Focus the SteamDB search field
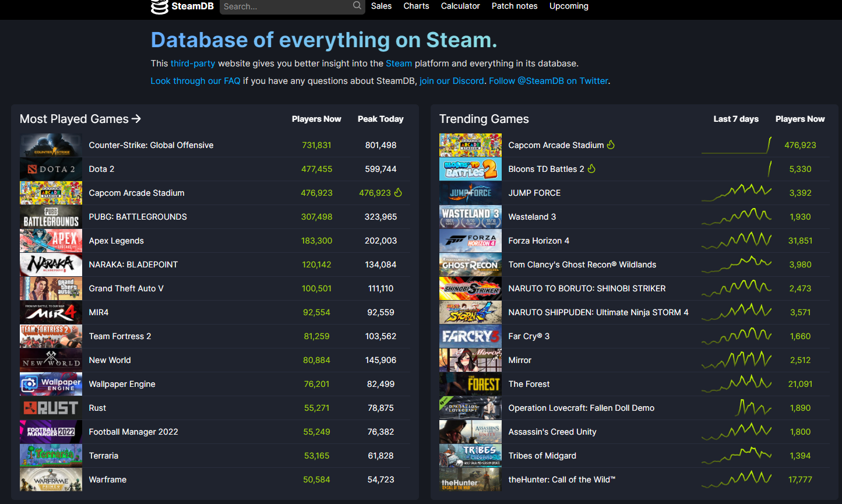This screenshot has height=504, width=842. point(286,6)
